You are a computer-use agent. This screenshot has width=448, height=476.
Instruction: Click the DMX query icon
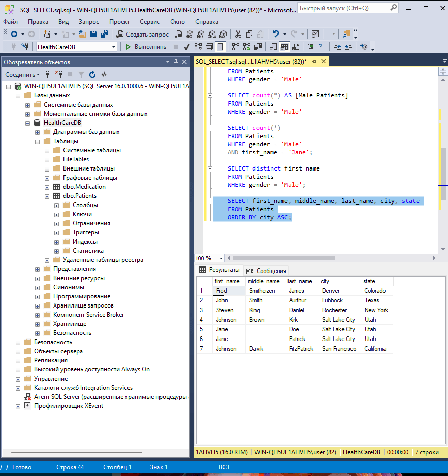tap(201, 34)
